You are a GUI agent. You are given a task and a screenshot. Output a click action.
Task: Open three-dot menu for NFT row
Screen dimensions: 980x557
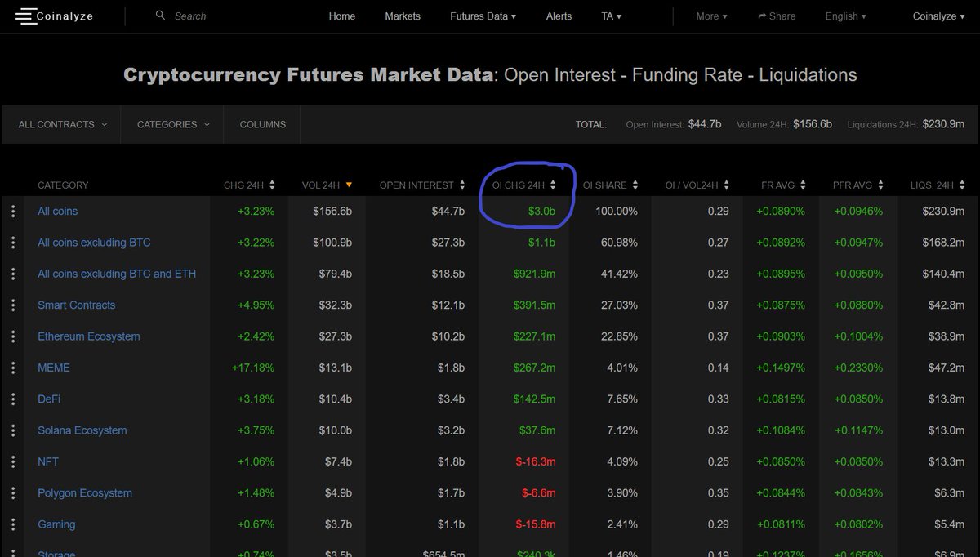(x=13, y=461)
